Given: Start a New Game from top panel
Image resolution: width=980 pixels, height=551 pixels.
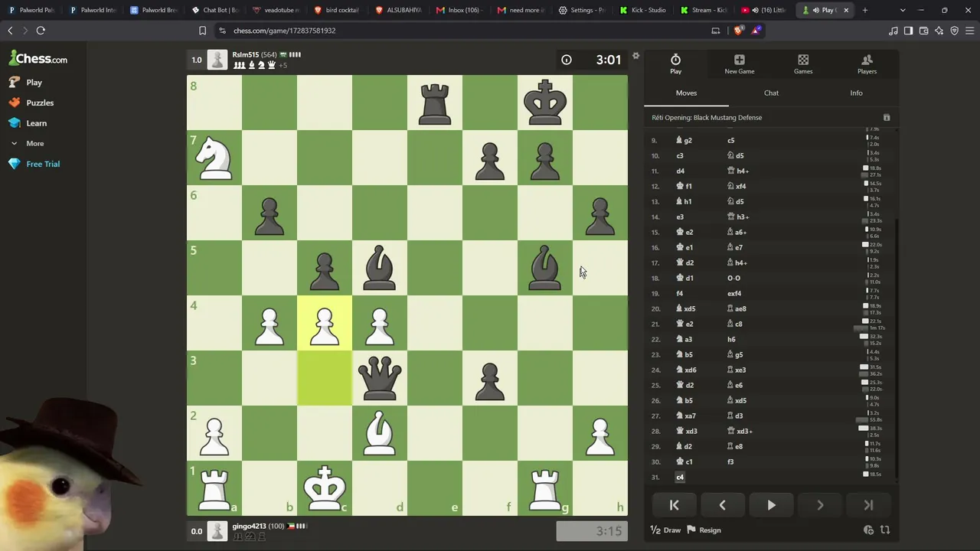Looking at the screenshot, I should (x=739, y=64).
